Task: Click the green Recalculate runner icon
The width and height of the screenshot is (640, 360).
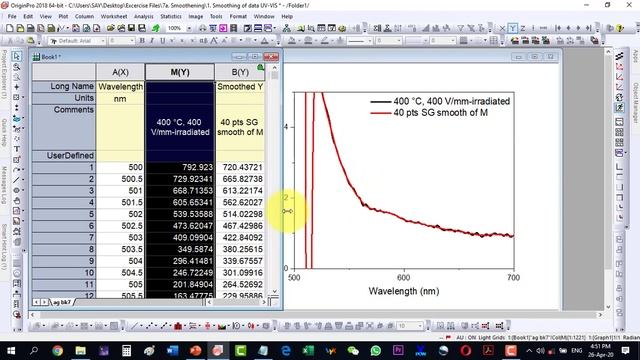Action: pos(156,28)
